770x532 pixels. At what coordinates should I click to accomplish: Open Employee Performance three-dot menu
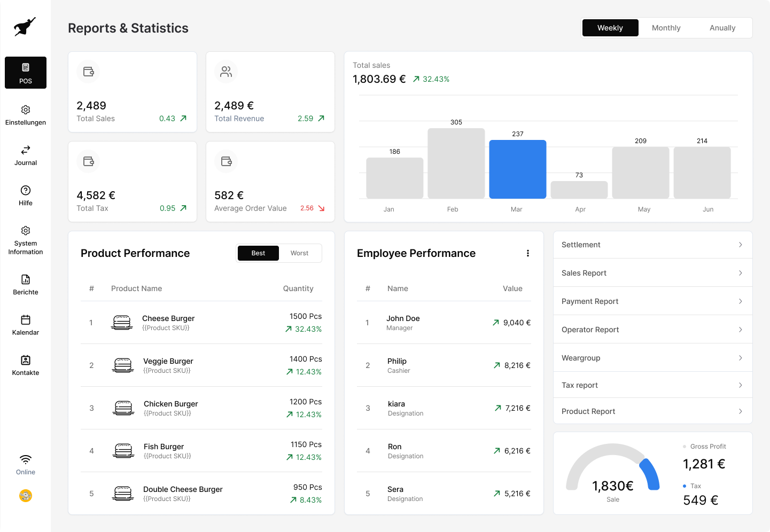[528, 253]
